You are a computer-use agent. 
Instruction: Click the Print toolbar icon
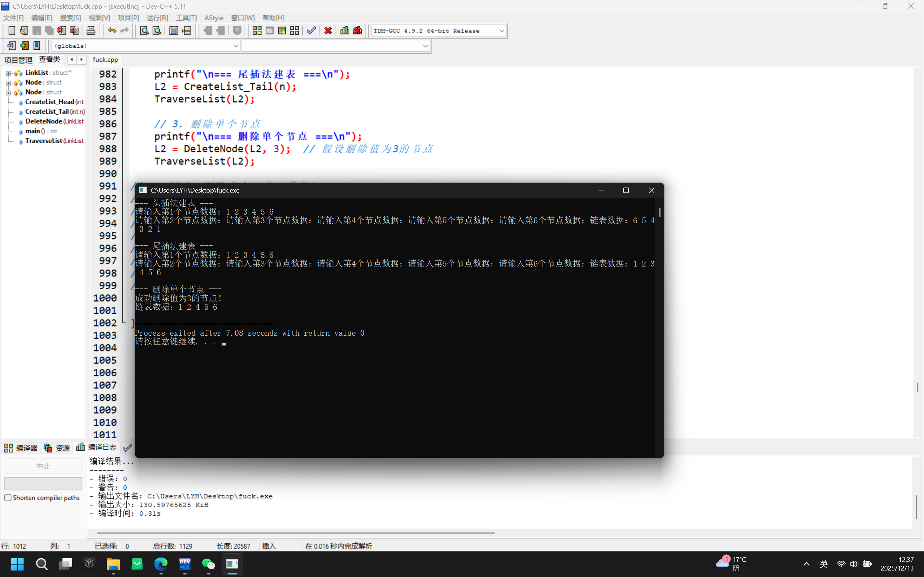pos(91,31)
